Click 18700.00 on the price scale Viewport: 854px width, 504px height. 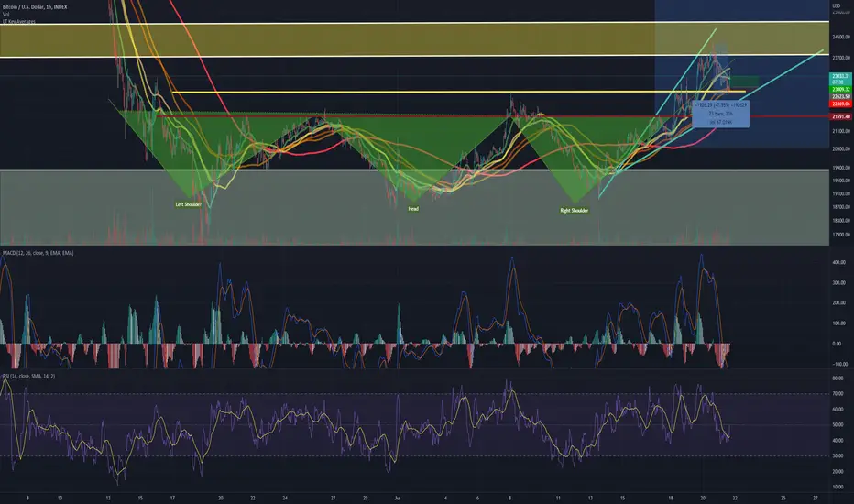(x=840, y=207)
